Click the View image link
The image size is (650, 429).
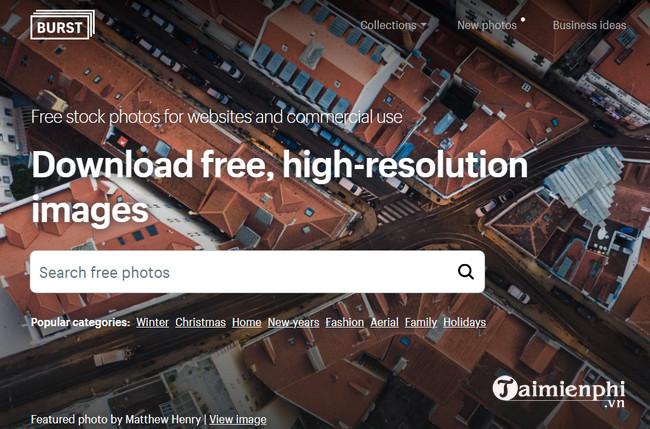point(238,419)
